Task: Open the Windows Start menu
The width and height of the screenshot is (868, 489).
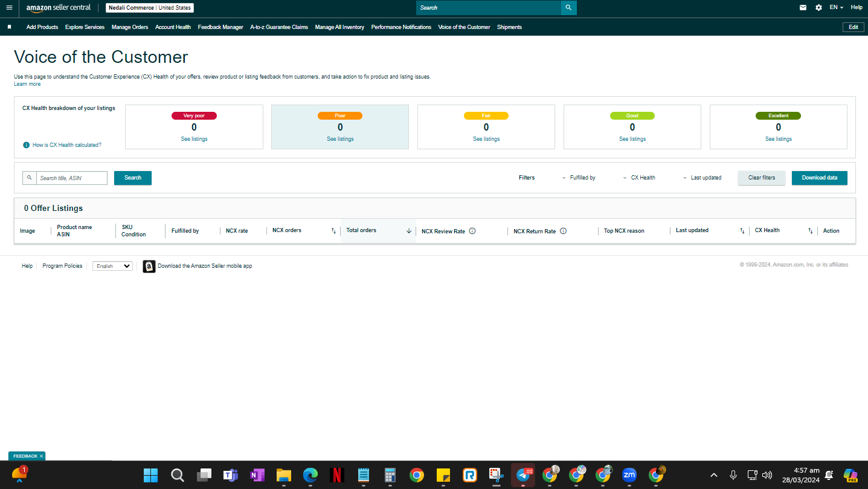Action: pyautogui.click(x=150, y=475)
